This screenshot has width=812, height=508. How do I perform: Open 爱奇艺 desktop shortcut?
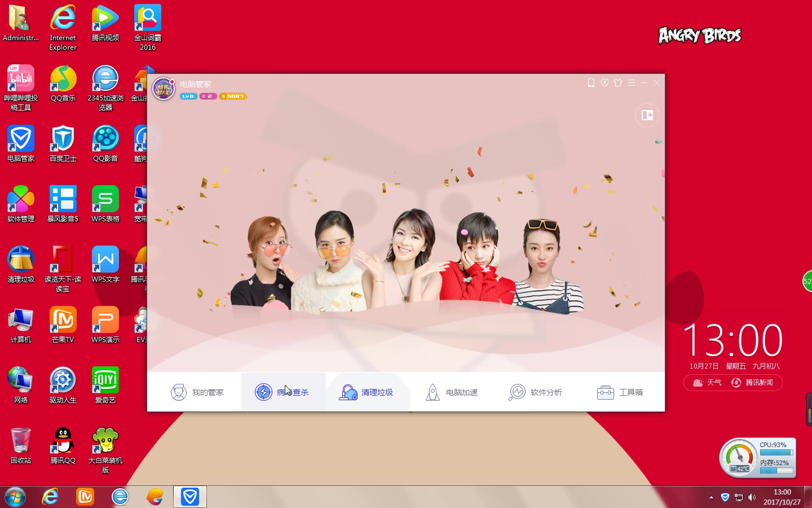(105, 386)
